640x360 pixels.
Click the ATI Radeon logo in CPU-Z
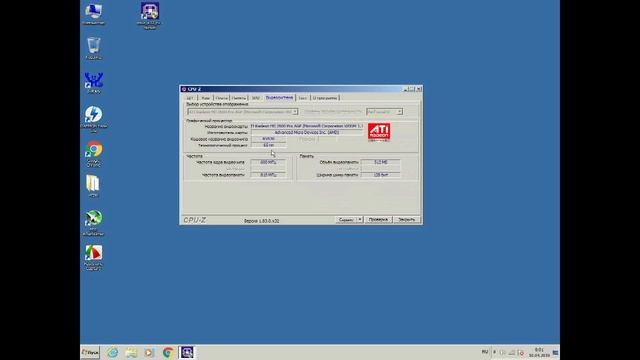point(379,132)
